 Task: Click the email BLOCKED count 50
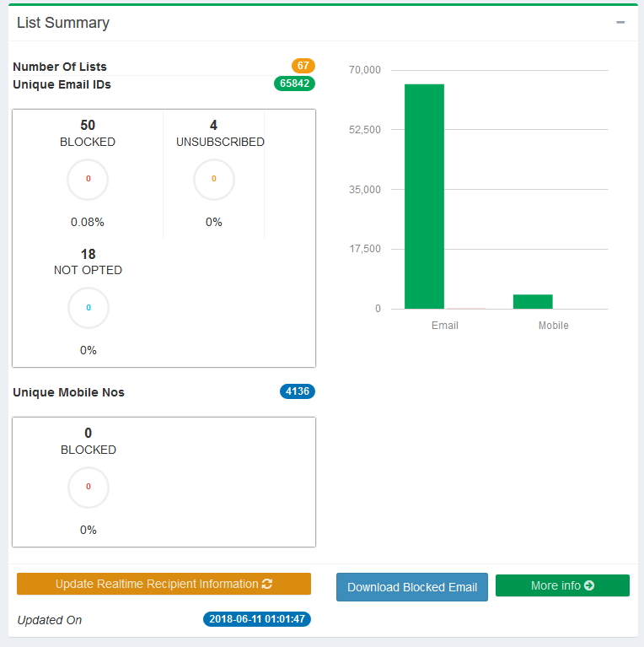tap(88, 125)
